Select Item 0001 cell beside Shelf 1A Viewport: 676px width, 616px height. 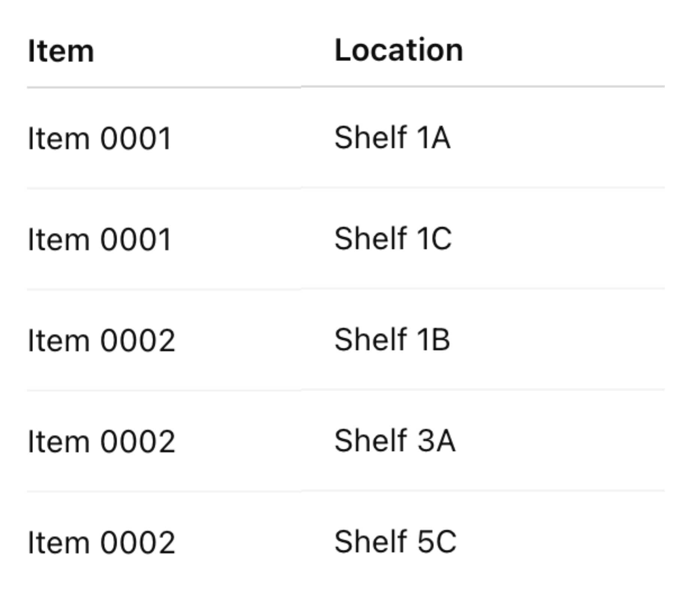point(100,138)
